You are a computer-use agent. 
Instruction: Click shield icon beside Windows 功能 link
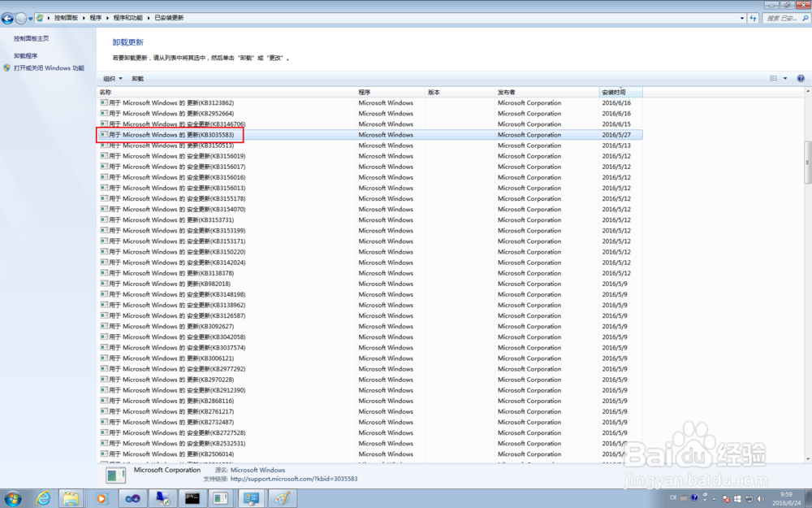pos(6,68)
